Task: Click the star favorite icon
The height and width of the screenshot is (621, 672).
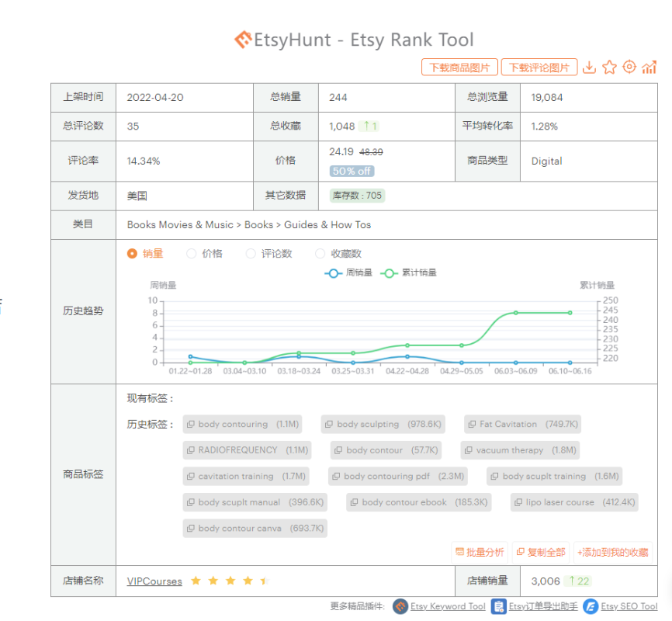Action: tap(609, 68)
